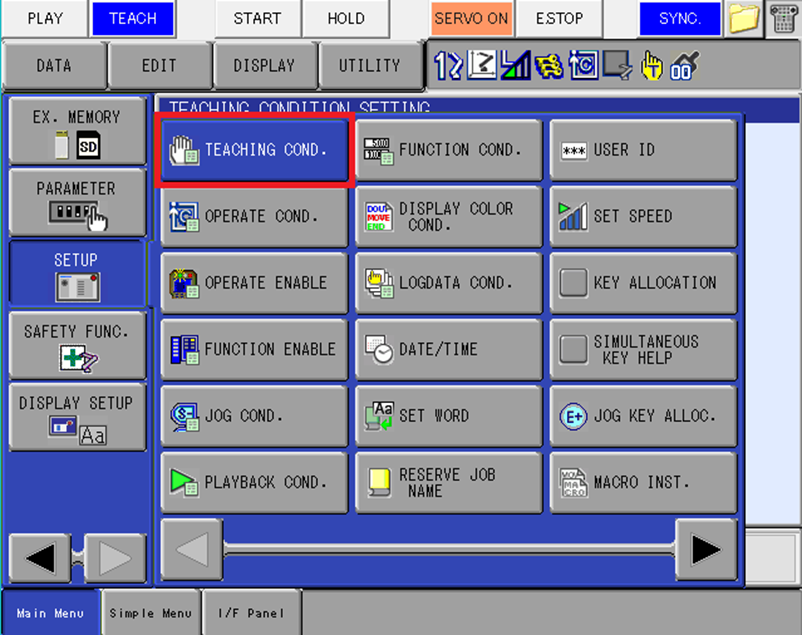Viewport: 802px width, 635px height.
Task: Click right arrow to scroll submenu page
Action: click(x=706, y=549)
